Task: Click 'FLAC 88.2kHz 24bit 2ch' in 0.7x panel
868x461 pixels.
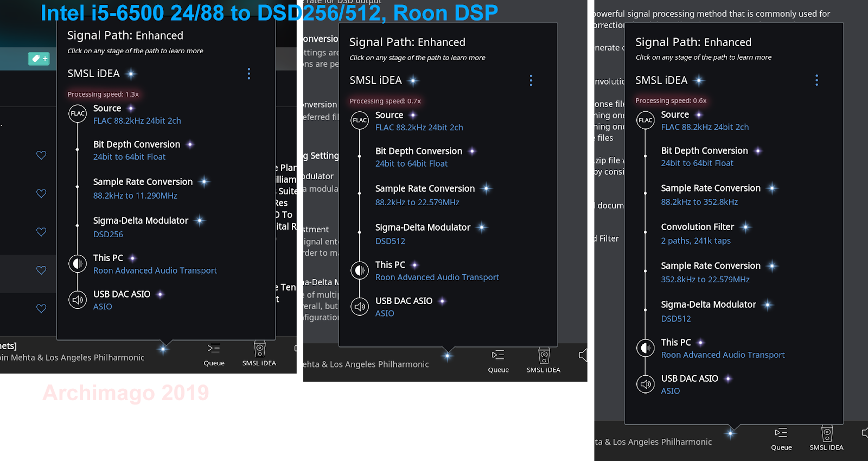Action: click(419, 128)
